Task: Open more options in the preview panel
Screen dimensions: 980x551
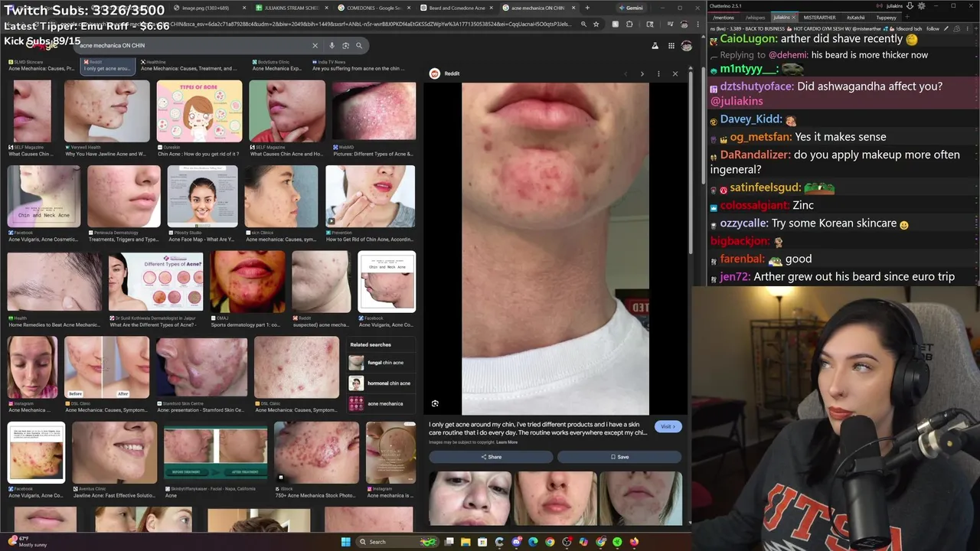Action: (x=658, y=73)
